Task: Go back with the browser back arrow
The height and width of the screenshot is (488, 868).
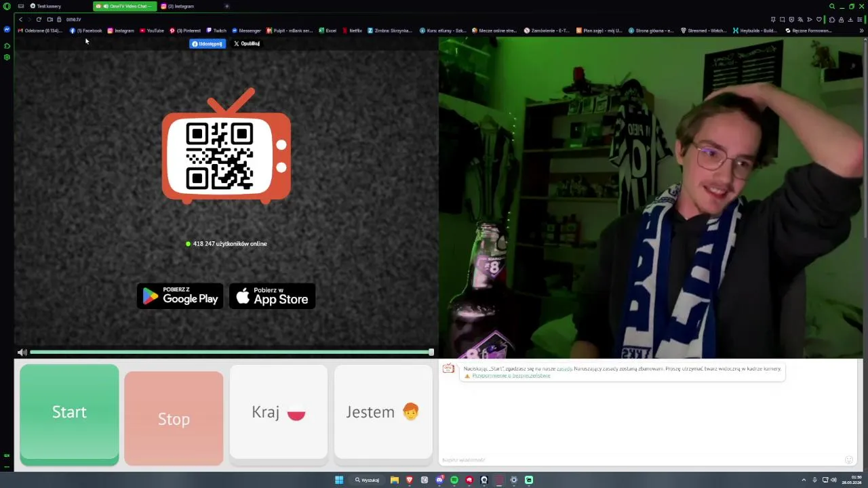Action: point(21,19)
